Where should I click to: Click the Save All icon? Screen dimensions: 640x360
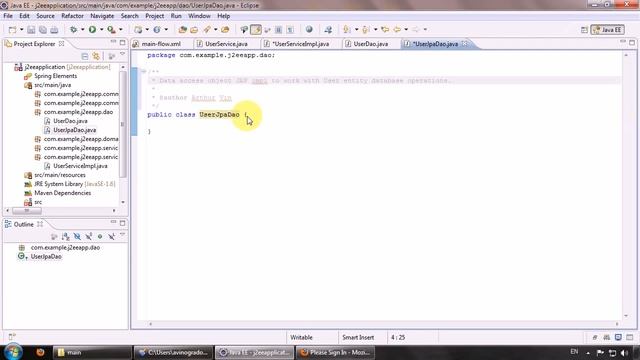(42, 29)
